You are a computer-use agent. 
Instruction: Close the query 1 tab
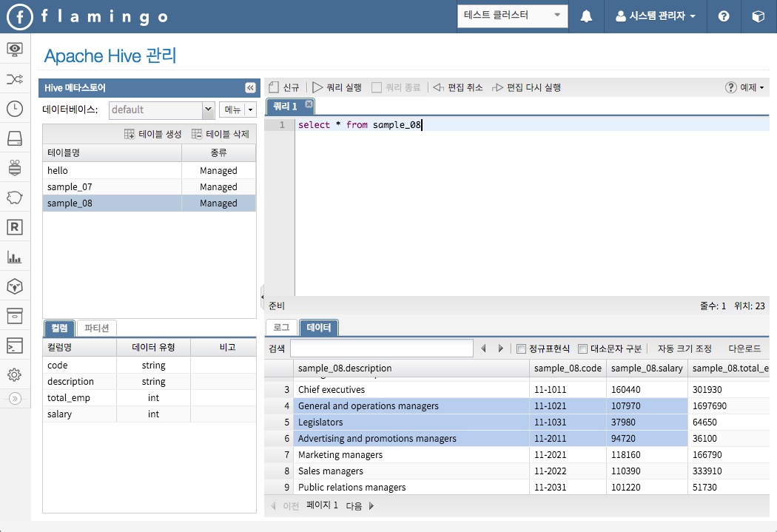click(309, 104)
